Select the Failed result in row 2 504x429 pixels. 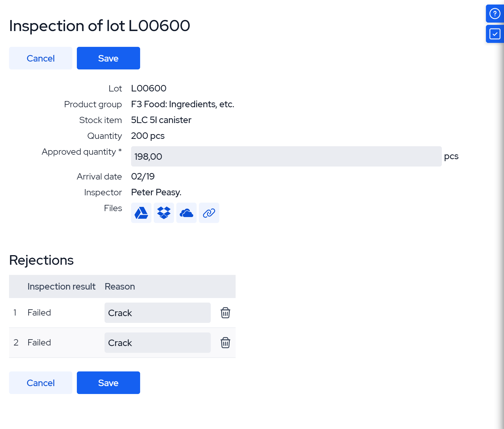(x=39, y=343)
